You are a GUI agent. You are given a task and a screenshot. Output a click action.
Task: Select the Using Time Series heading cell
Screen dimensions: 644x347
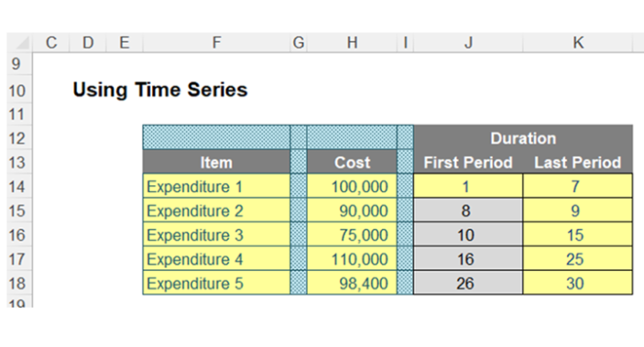pyautogui.click(x=160, y=90)
